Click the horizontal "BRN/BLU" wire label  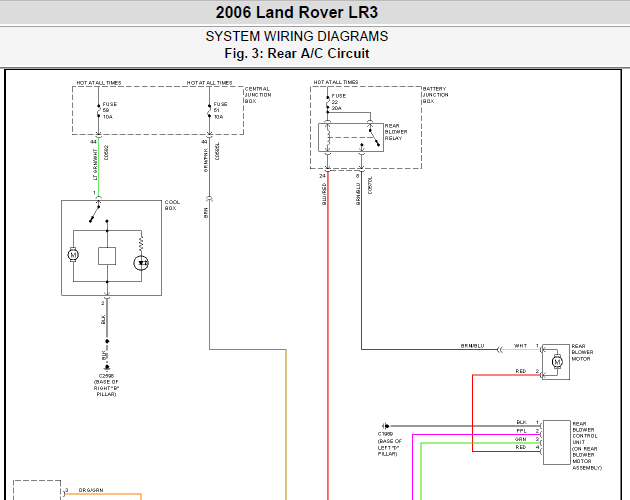click(472, 346)
